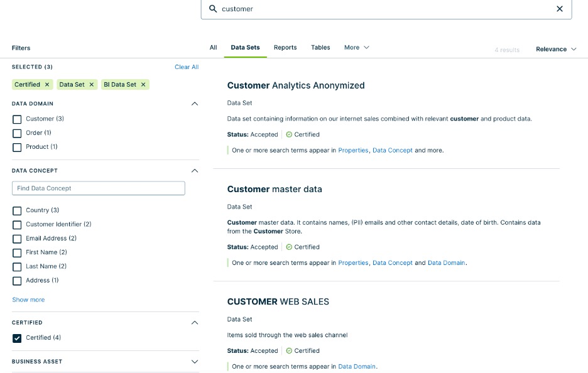Open the Tables tab
The image size is (588, 373).
click(x=320, y=47)
